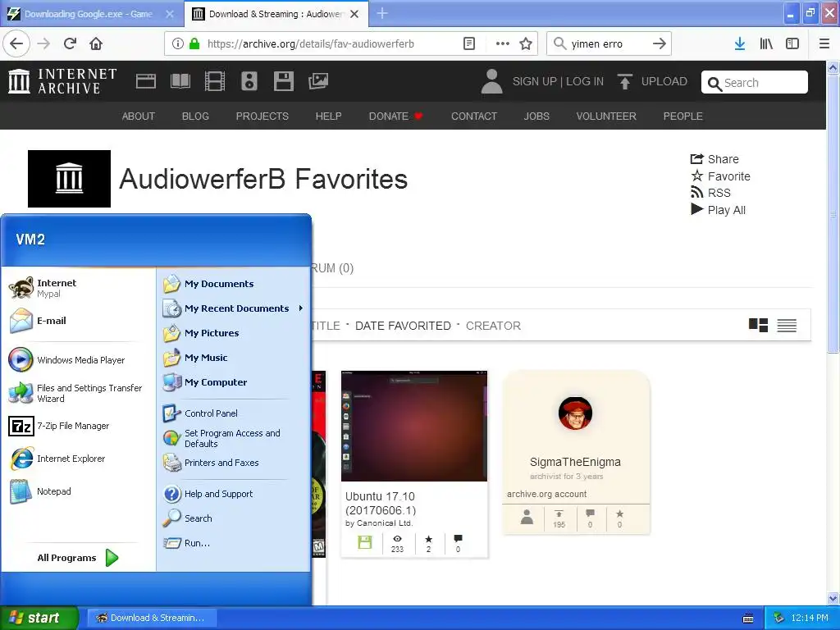Switch to Downloading Google.exe browser tab
The height and width of the screenshot is (630, 840).
pyautogui.click(x=89, y=14)
